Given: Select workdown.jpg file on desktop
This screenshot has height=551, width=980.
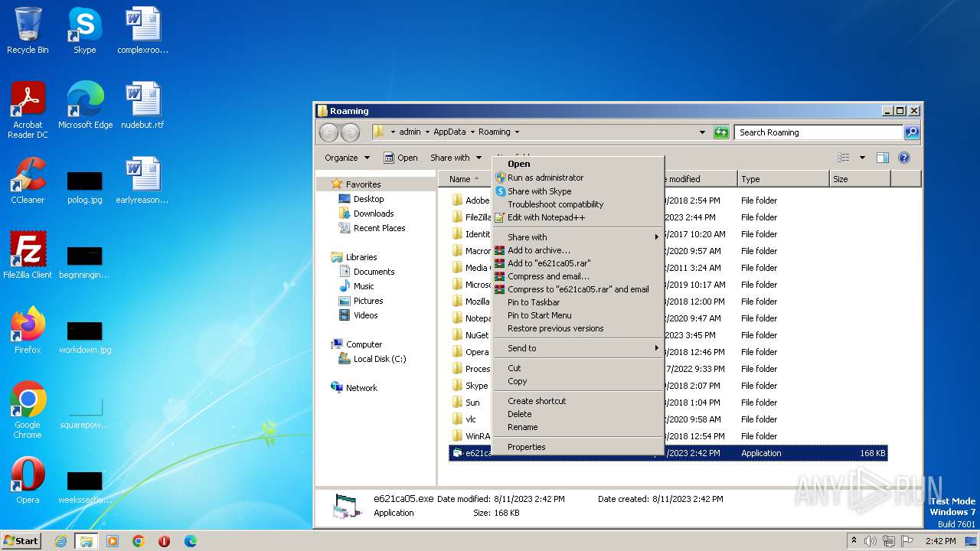Looking at the screenshot, I should point(85,337).
